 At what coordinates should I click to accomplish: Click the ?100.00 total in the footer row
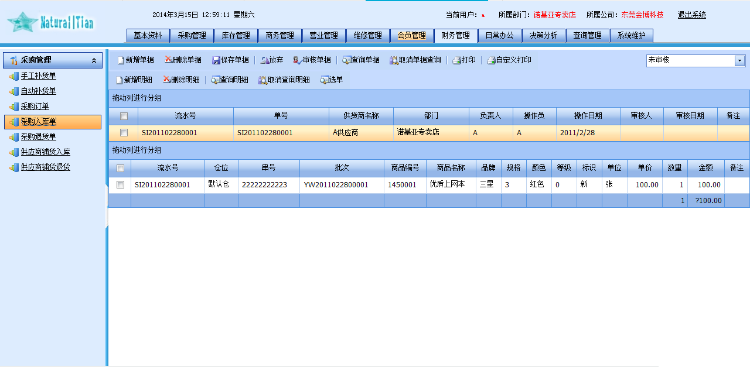click(x=708, y=201)
